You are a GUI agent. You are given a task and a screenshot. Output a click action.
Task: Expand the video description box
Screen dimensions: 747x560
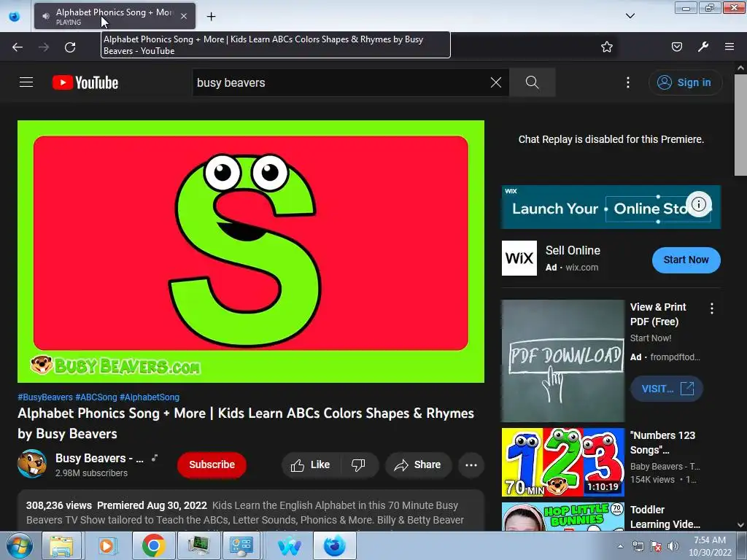pos(251,510)
